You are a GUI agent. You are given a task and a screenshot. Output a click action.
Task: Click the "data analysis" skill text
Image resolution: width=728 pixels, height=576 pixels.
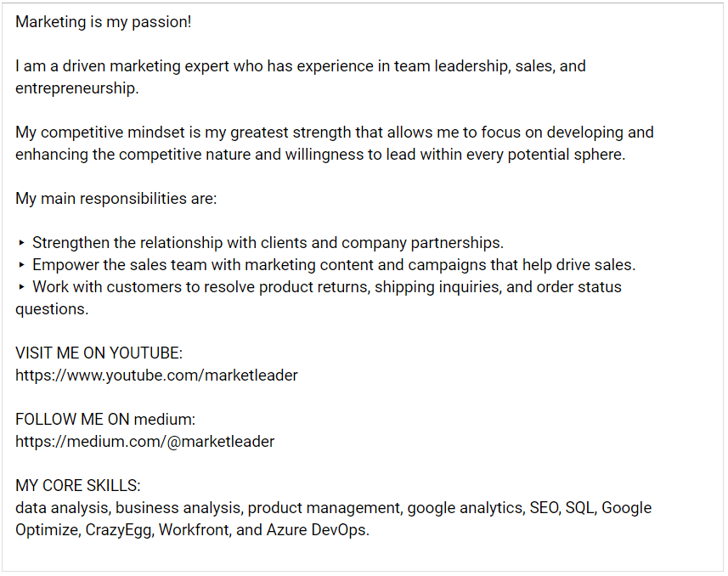(x=61, y=508)
